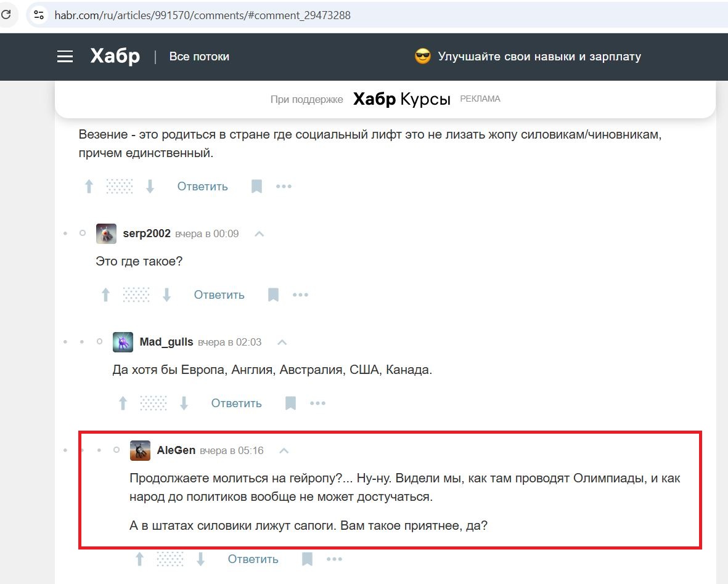Toggle bookmark on serp2002 comment
This screenshot has height=584, width=728.
coord(273,295)
